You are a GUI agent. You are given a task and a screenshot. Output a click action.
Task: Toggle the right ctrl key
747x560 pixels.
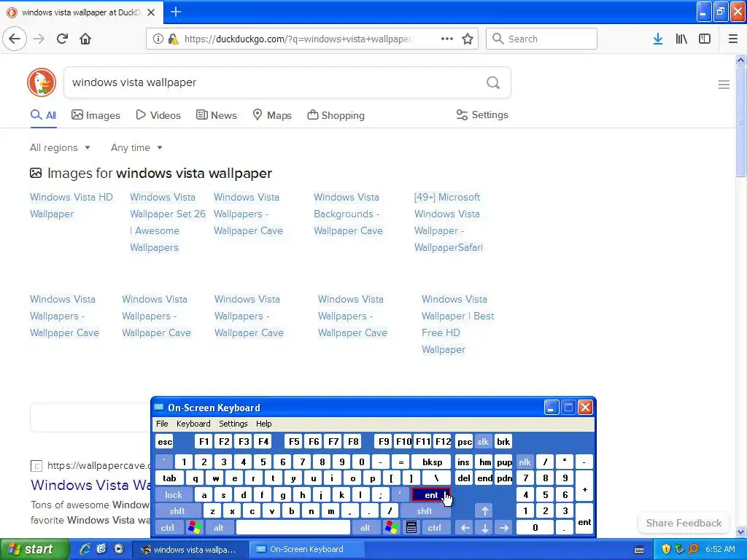pos(434,528)
